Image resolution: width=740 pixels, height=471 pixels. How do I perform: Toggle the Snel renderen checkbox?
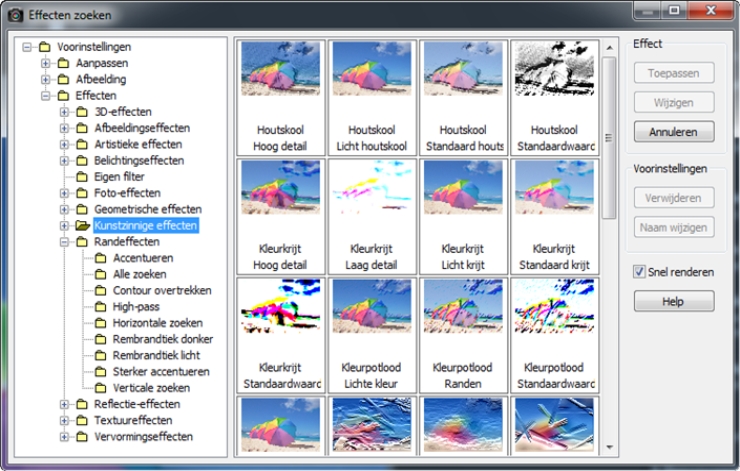coord(640,271)
